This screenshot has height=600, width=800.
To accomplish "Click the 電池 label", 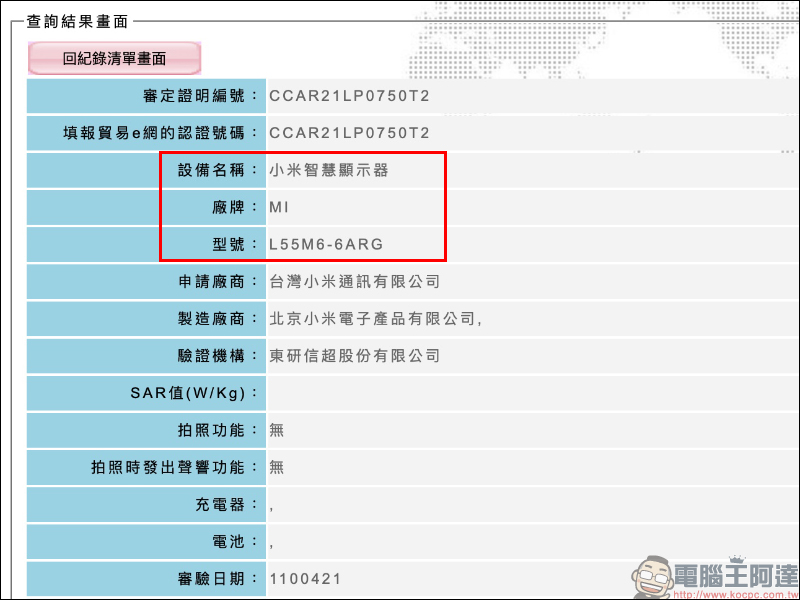I will click(235, 542).
